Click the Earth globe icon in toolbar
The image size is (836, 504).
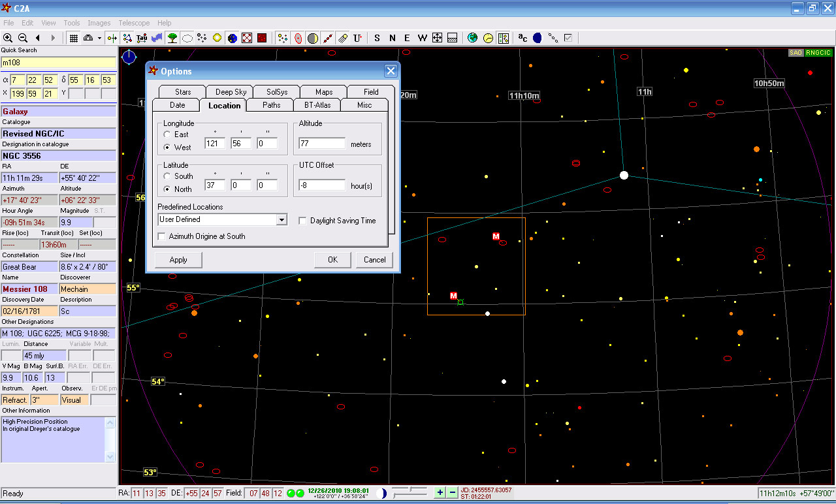coord(473,38)
